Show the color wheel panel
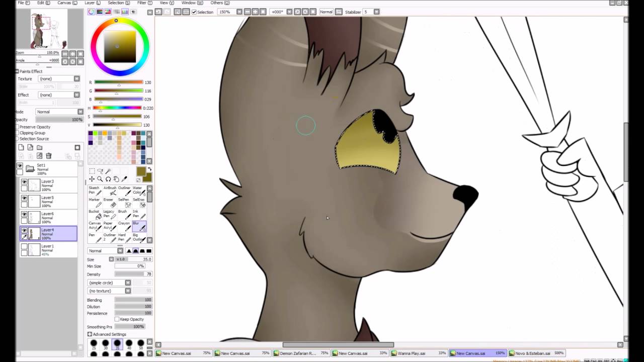This screenshot has height=362, width=644. 91,12
